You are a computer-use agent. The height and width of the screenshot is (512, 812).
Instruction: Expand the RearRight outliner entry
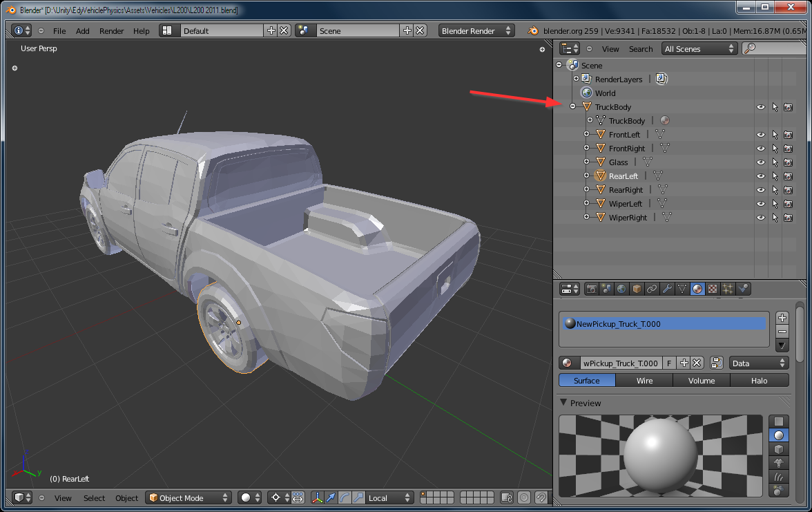tap(586, 190)
